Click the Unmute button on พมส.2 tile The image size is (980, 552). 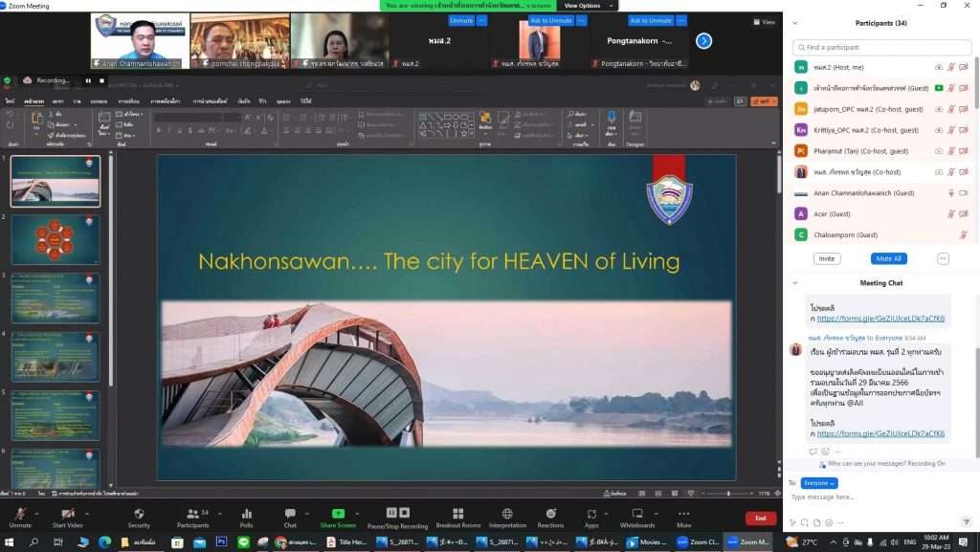(461, 21)
